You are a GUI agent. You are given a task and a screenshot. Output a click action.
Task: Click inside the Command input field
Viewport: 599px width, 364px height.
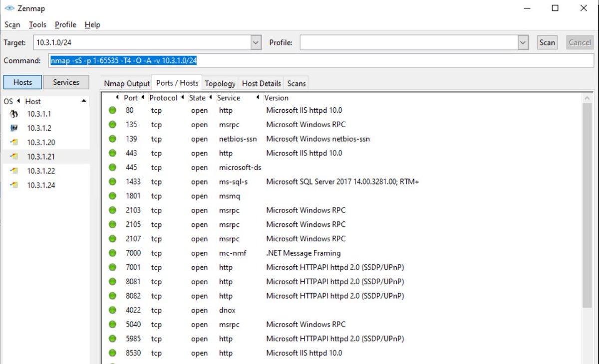(x=321, y=61)
